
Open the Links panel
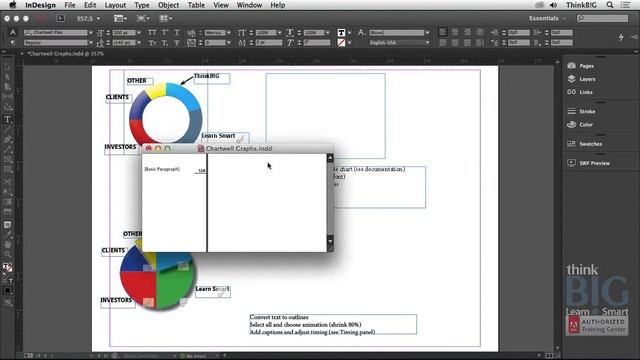pos(580,92)
